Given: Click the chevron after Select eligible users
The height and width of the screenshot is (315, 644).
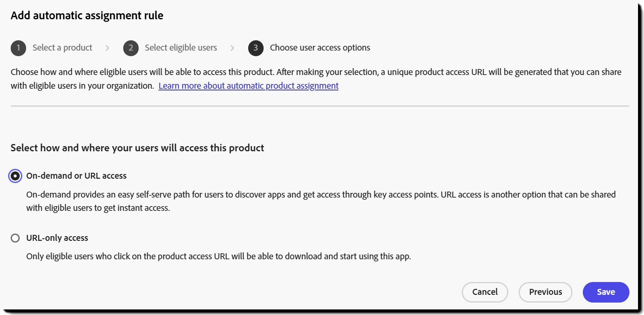Looking at the screenshot, I should (x=232, y=48).
